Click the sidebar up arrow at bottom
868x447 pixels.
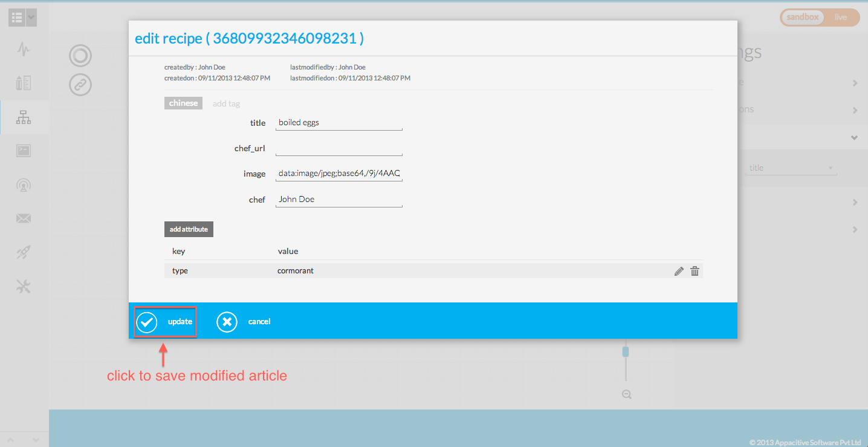click(10, 440)
